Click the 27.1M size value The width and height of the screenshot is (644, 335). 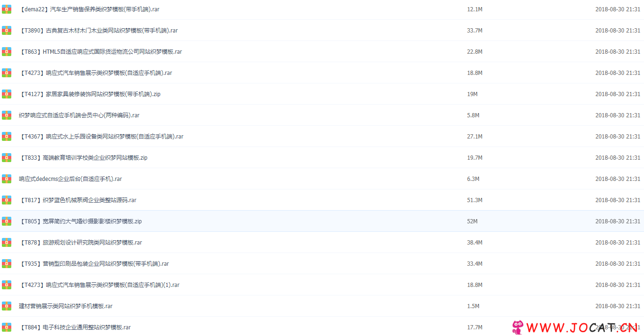475,137
